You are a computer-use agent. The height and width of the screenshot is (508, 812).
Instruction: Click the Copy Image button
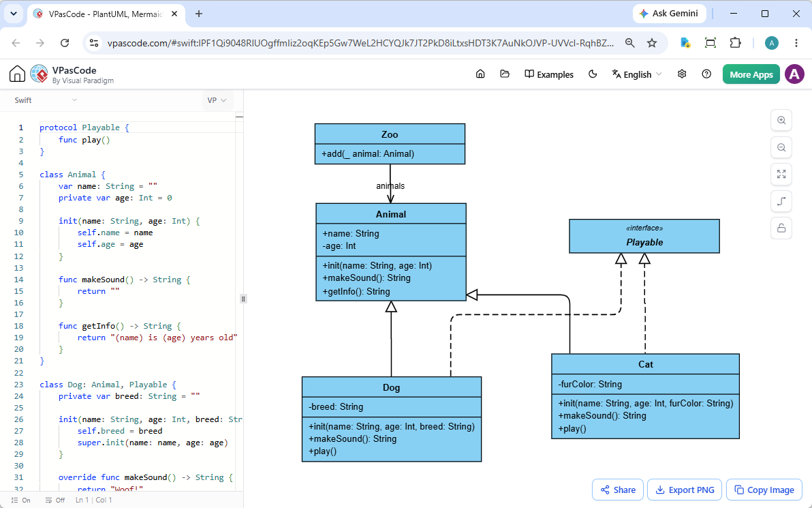764,490
